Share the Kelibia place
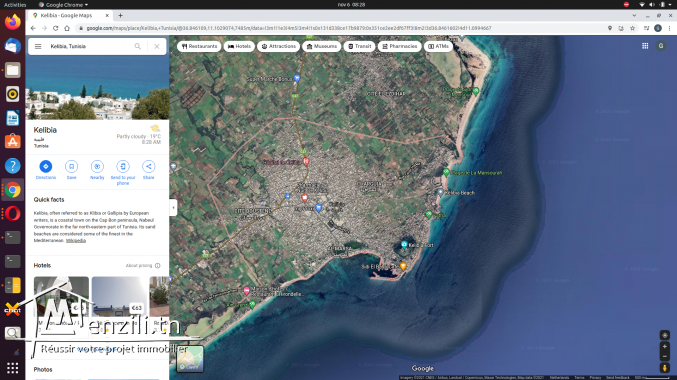 149,170
